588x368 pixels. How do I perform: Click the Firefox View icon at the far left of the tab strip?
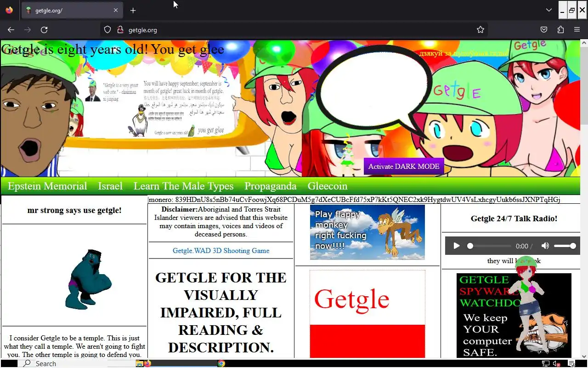pos(9,10)
